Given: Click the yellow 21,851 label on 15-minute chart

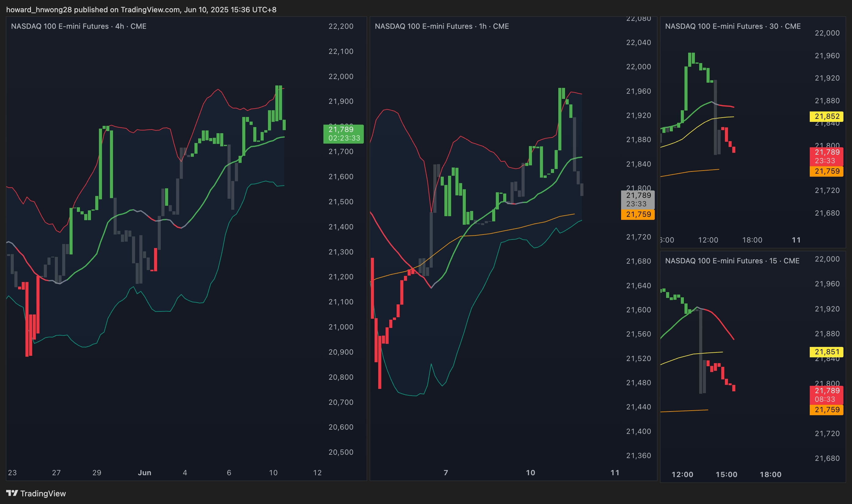Looking at the screenshot, I should pyautogui.click(x=827, y=352).
